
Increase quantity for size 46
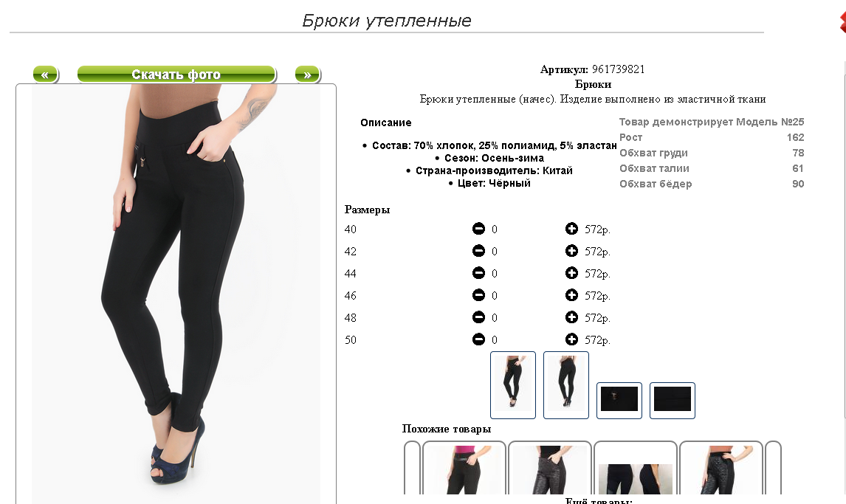(x=571, y=295)
